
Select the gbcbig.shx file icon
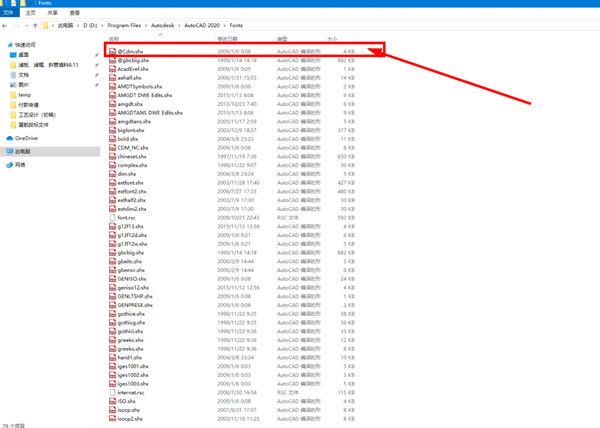[x=112, y=252]
